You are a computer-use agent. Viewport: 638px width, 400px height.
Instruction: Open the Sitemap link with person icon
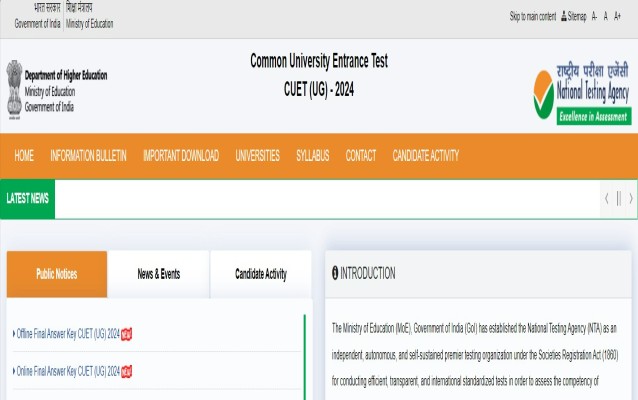(x=574, y=16)
